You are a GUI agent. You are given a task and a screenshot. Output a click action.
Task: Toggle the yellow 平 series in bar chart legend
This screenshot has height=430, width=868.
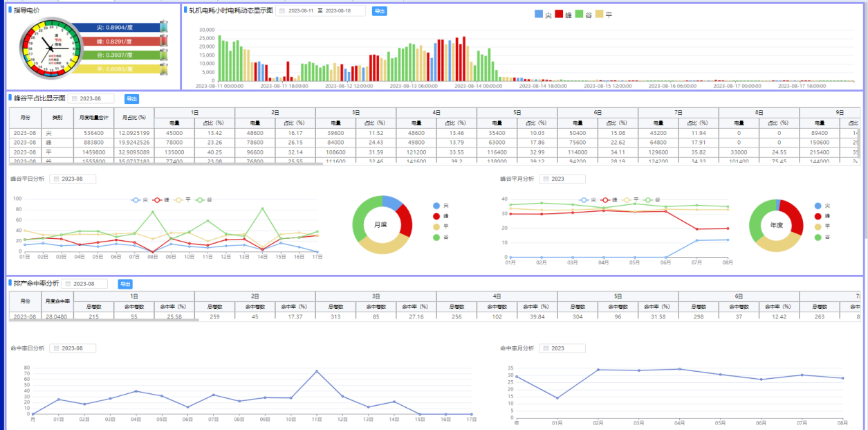point(604,15)
